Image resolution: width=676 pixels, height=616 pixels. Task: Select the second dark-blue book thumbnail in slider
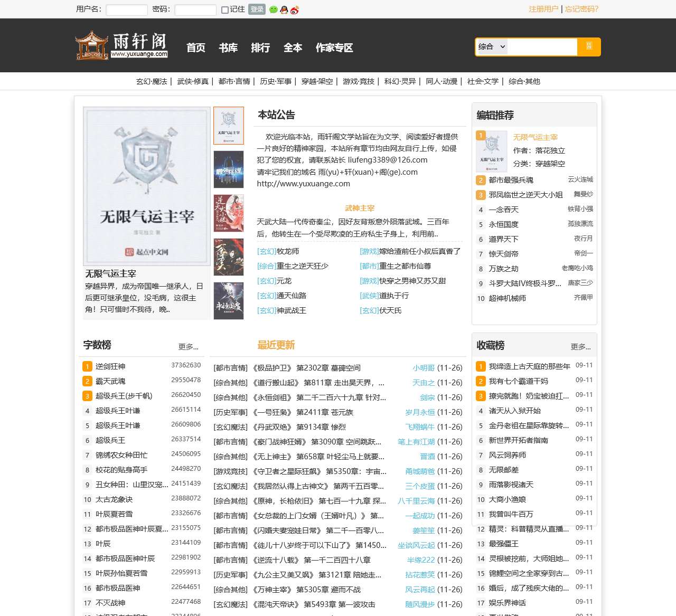[x=229, y=169]
